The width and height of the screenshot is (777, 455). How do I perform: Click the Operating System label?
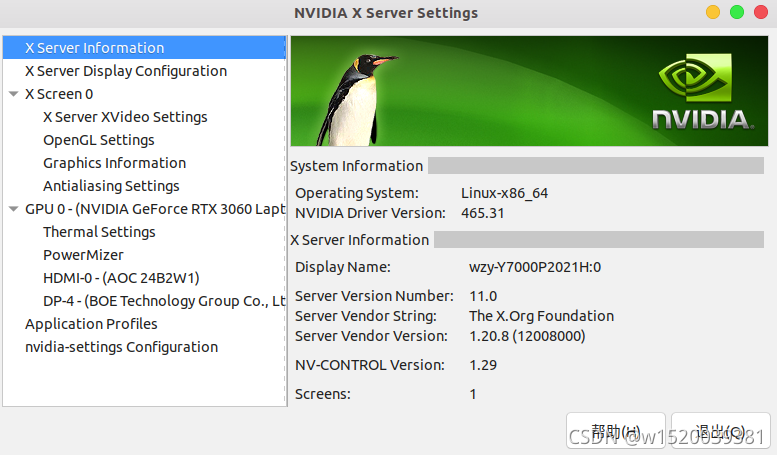pos(357,193)
